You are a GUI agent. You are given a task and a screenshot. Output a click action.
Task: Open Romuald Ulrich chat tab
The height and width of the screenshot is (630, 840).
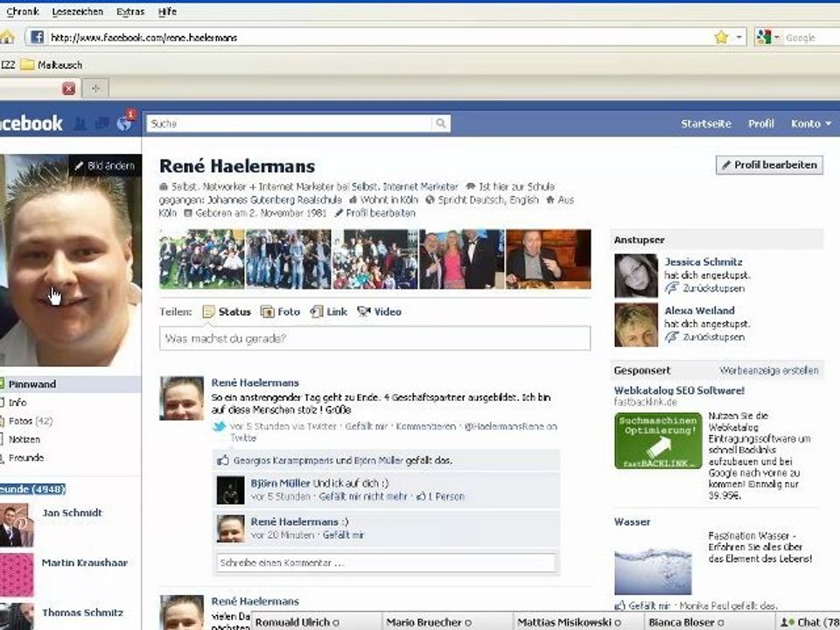316,622
